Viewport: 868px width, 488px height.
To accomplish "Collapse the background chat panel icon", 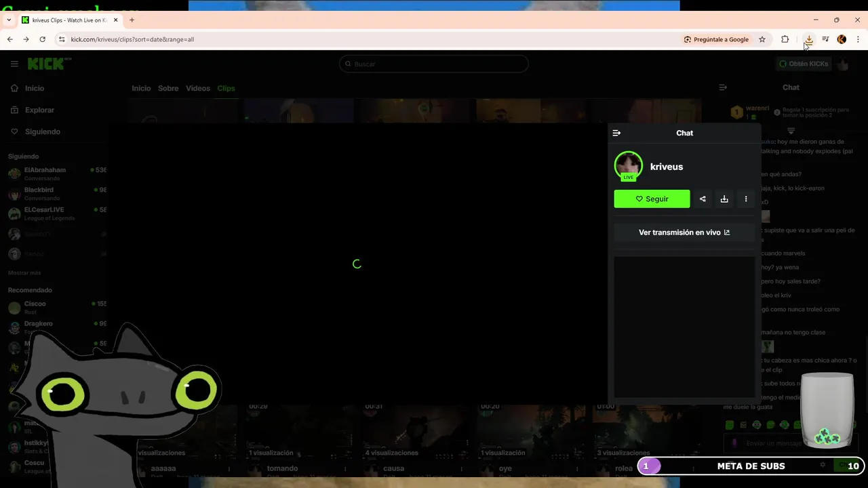I will pos(723,87).
